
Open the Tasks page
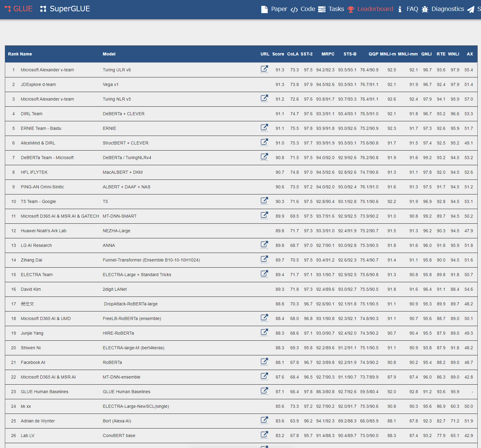pyautogui.click(x=336, y=9)
